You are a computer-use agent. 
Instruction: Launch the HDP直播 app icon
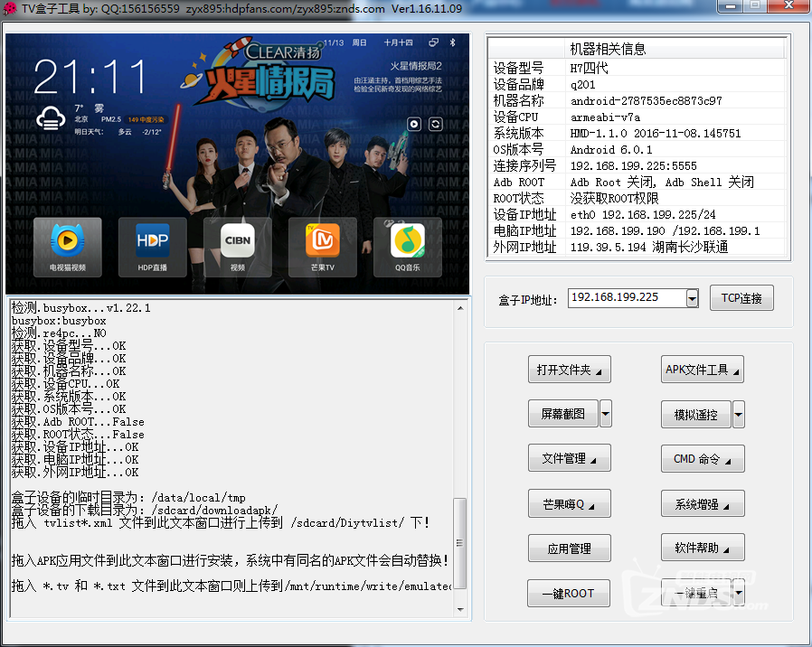[x=152, y=247]
